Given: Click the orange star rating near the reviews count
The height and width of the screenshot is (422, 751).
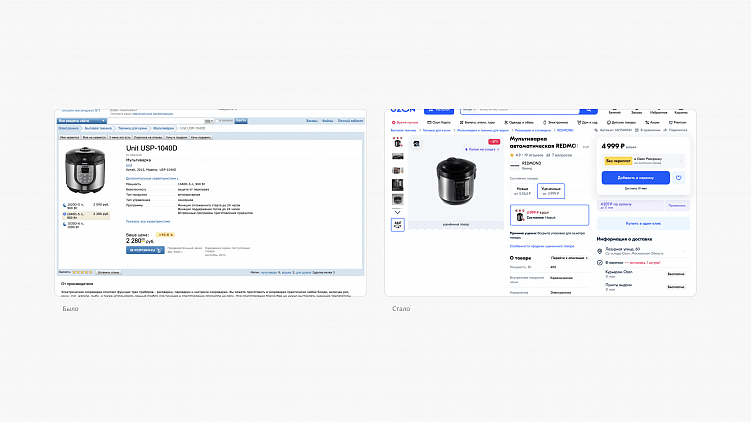Looking at the screenshot, I should click(x=512, y=155).
